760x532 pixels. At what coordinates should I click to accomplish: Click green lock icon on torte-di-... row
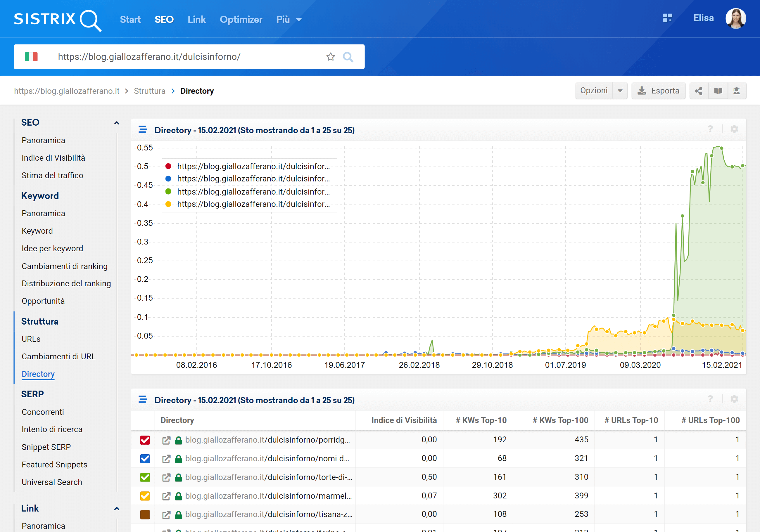tap(178, 477)
